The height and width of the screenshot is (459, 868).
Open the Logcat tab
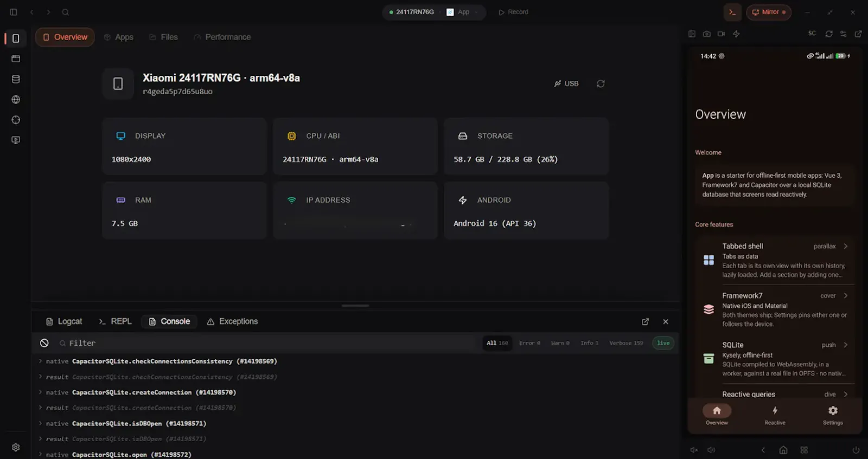click(x=65, y=321)
